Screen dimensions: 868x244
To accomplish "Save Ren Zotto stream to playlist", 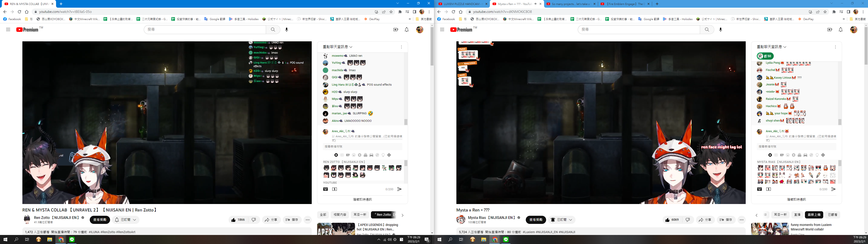I will pyautogui.click(x=292, y=220).
